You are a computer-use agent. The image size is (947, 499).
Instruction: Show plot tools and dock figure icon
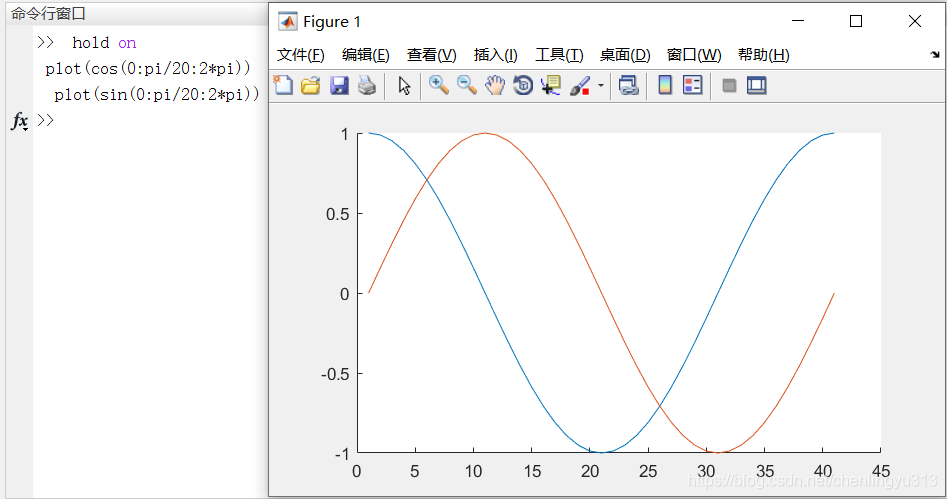click(756, 85)
